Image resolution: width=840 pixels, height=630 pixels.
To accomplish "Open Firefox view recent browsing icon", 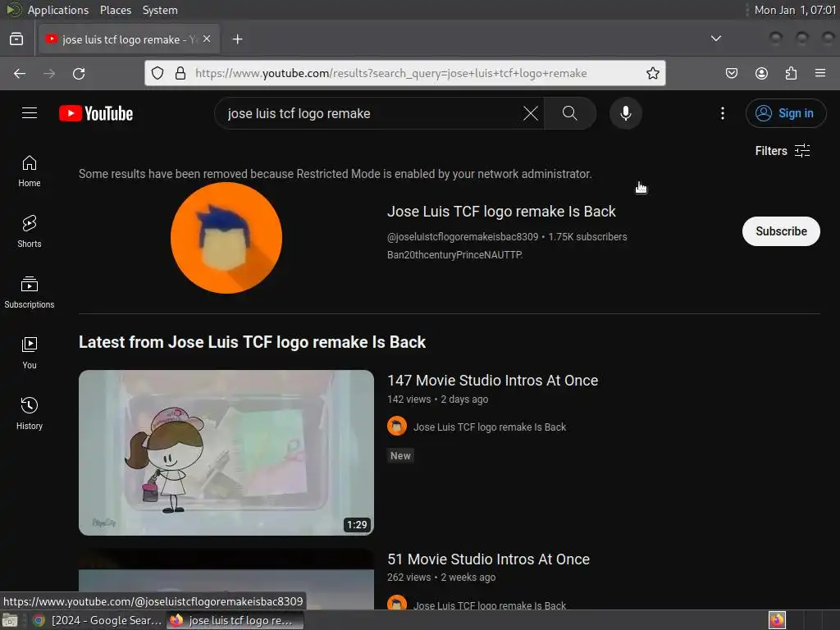I will (x=16, y=39).
